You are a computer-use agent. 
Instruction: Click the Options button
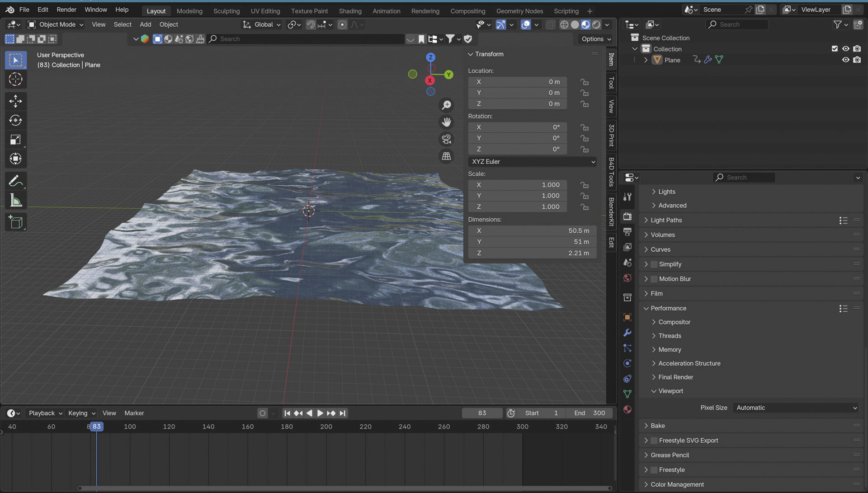click(x=596, y=39)
